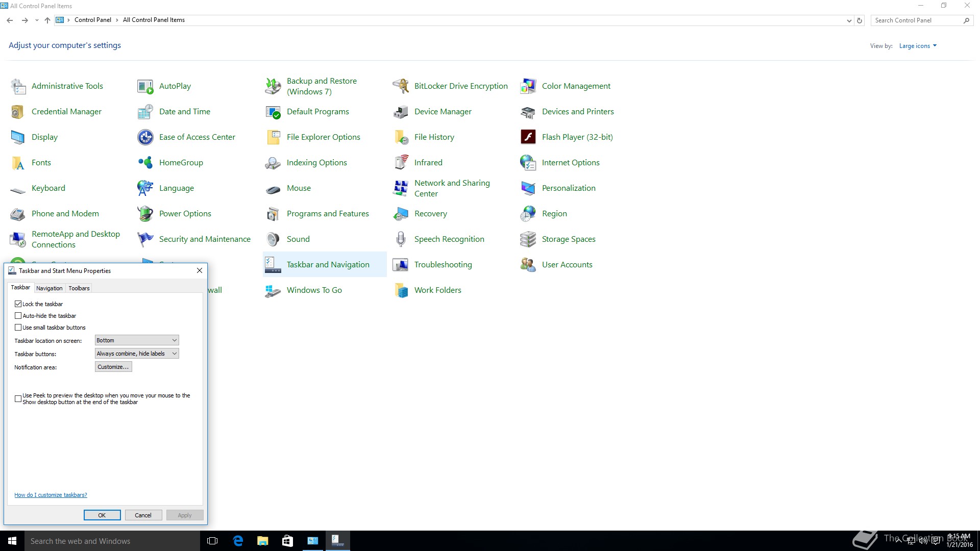
Task: Open the Date and Time icon
Action: click(x=145, y=112)
